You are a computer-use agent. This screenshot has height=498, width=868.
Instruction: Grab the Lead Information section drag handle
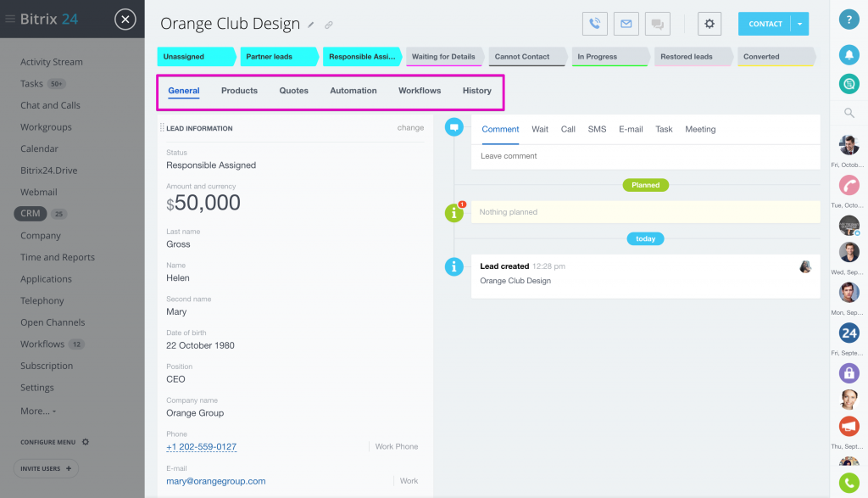coord(162,128)
